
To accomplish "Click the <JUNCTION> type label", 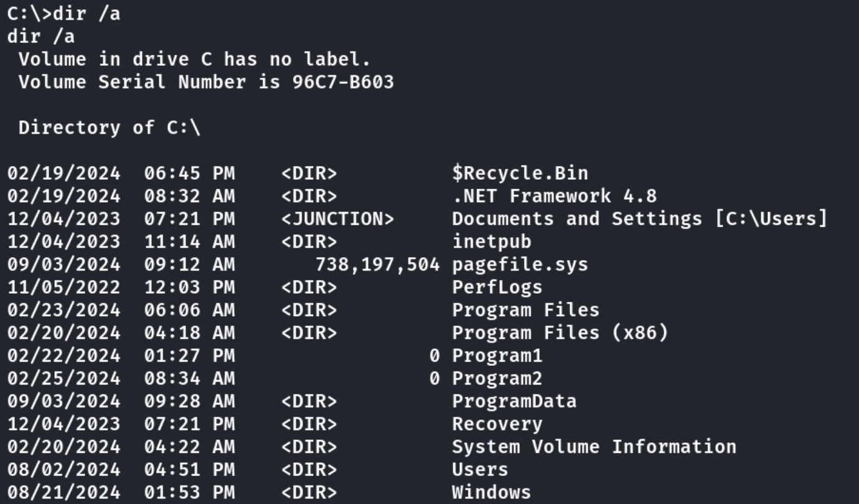I will [x=337, y=219].
